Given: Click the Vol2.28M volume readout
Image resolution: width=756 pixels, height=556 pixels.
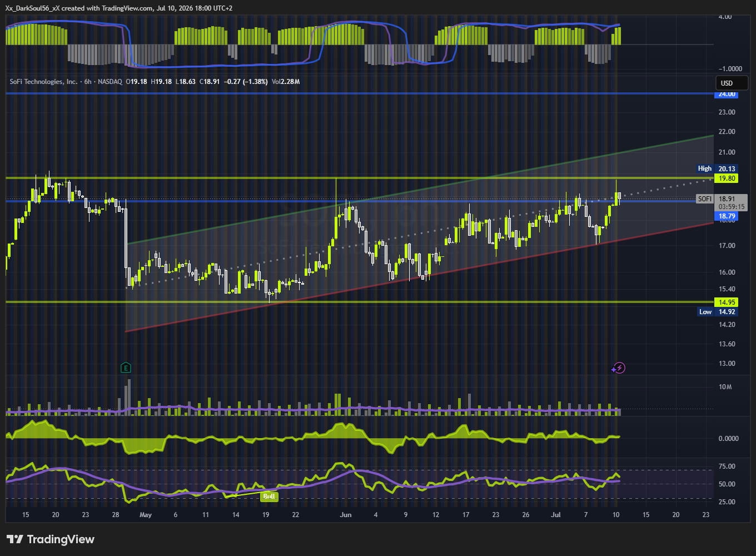Looking at the screenshot, I should coord(286,82).
